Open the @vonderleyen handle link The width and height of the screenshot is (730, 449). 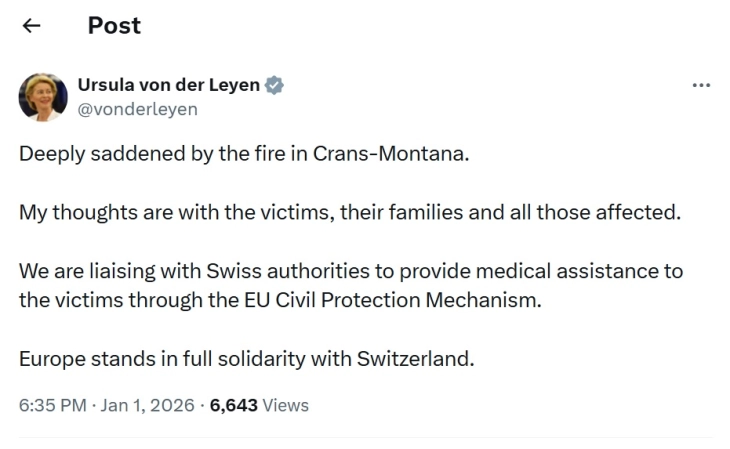tap(137, 109)
